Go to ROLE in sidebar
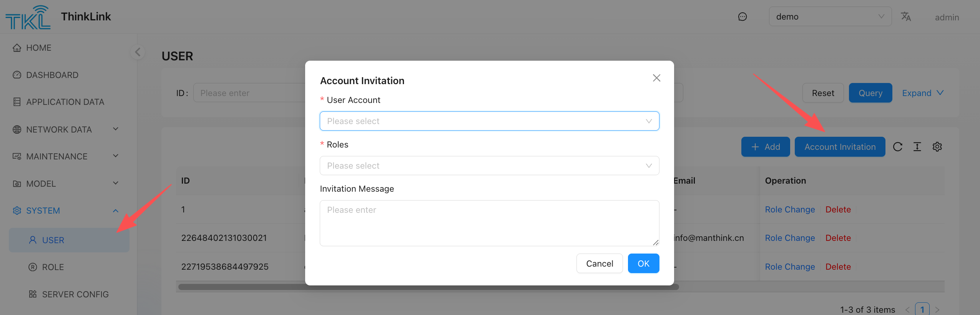Screen dimensions: 980x315 pyautogui.click(x=53, y=267)
